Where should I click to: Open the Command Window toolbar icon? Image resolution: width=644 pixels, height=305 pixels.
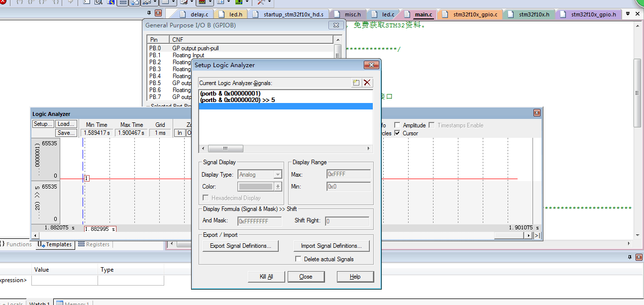click(87, 2)
